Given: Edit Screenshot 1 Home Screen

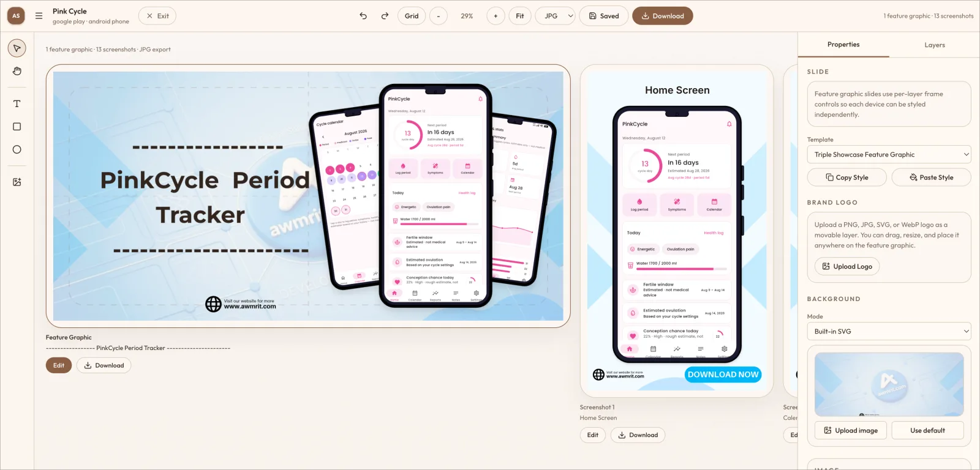Looking at the screenshot, I should [593, 435].
